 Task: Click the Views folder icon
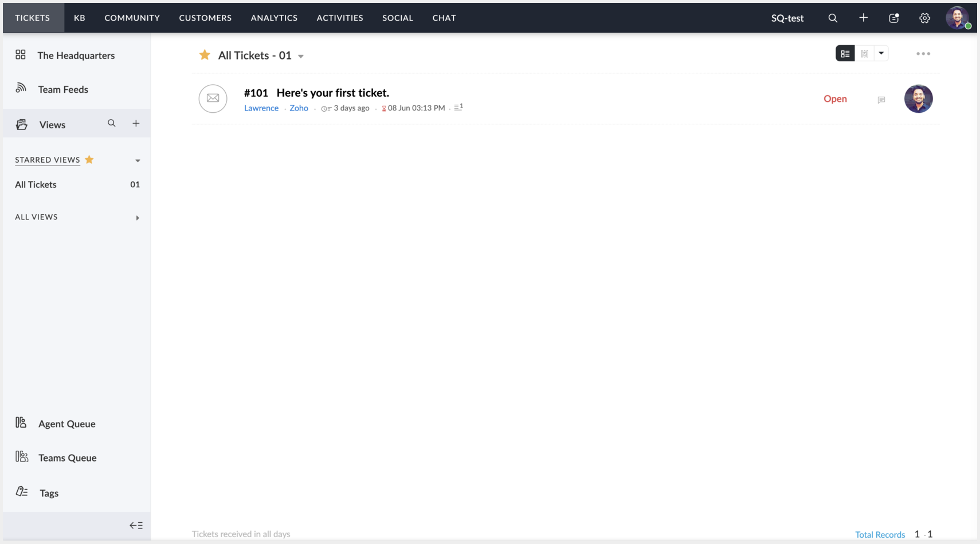(22, 124)
